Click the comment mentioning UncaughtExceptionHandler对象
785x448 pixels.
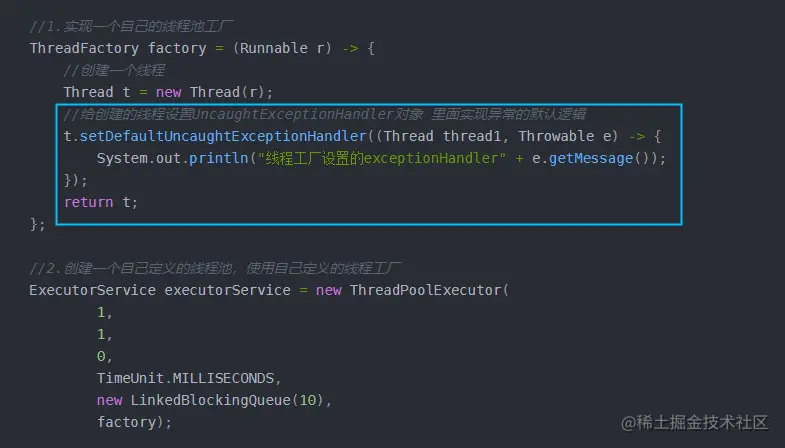tap(324, 114)
